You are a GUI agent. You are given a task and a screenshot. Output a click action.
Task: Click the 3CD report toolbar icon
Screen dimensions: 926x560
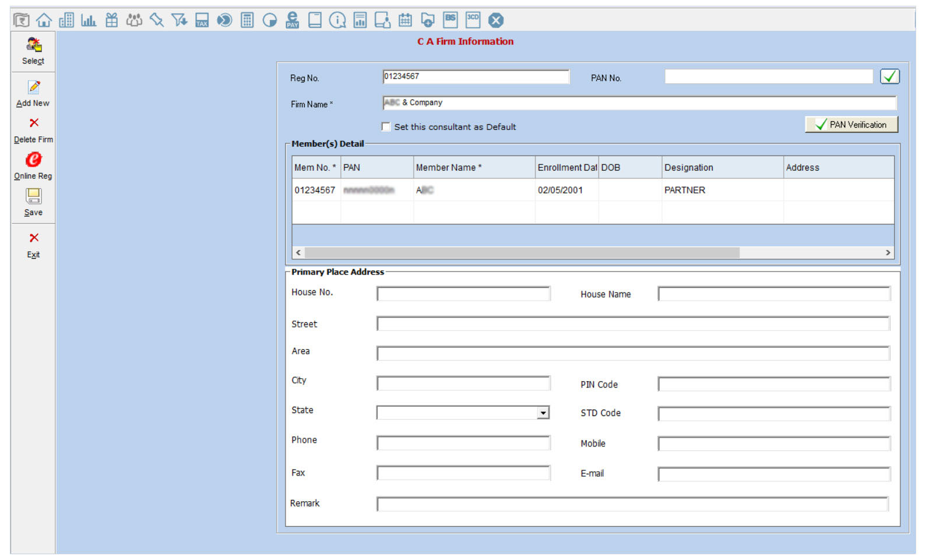(x=473, y=20)
